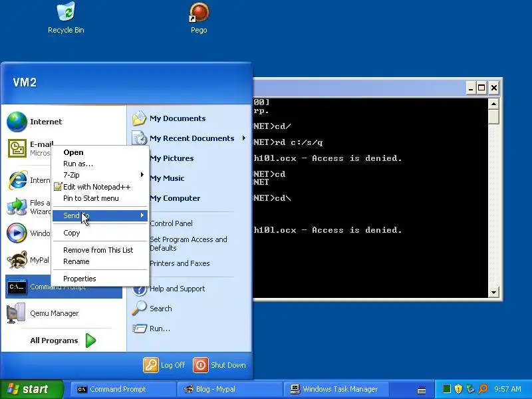Expand the 7-Zip submenu
Viewport: 532px width, 399px height.
tap(142, 175)
